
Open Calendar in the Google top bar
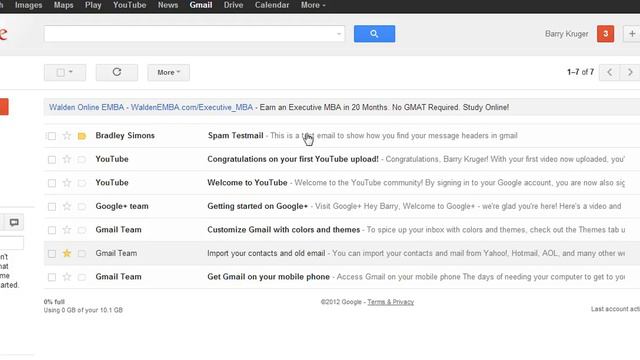click(272, 5)
